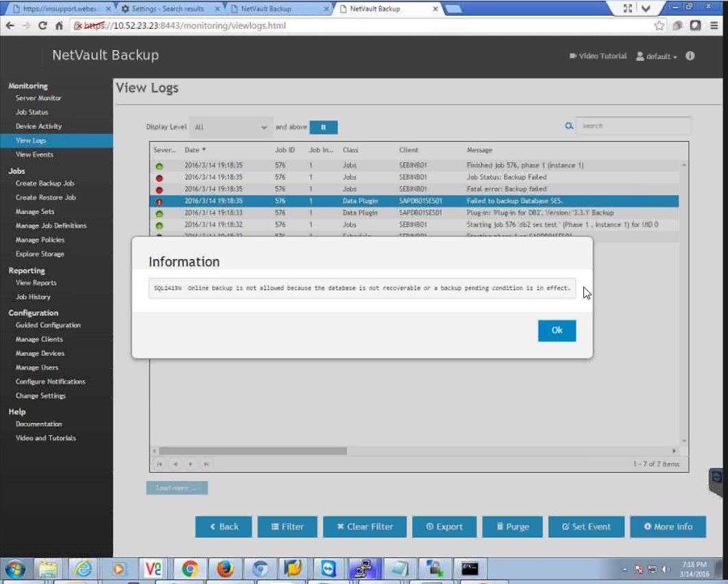Open Firefox from the taskbar
Viewport: 728px width, 584px height.
[225, 569]
